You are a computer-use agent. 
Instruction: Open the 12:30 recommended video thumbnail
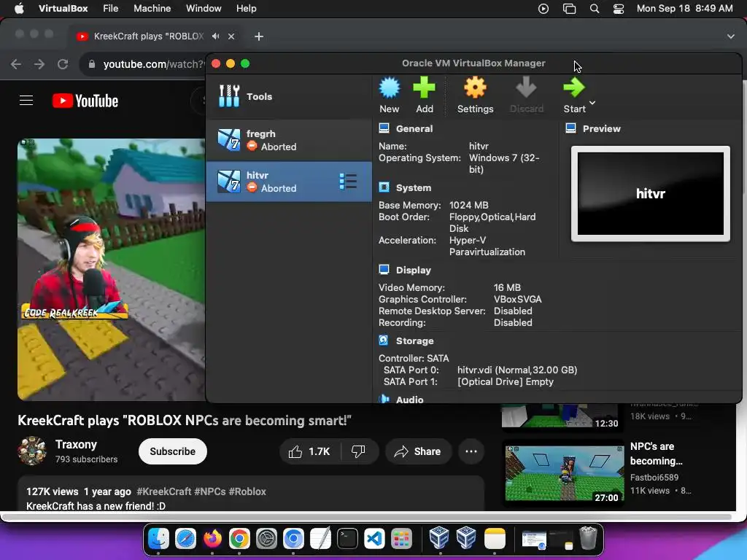(560, 416)
